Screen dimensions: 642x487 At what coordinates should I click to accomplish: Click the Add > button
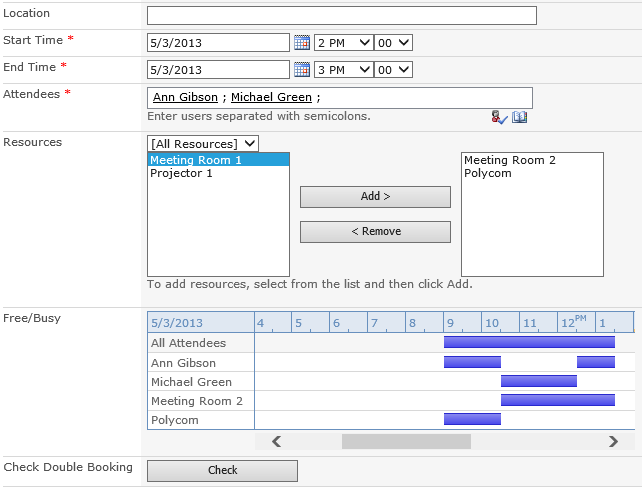coord(375,197)
